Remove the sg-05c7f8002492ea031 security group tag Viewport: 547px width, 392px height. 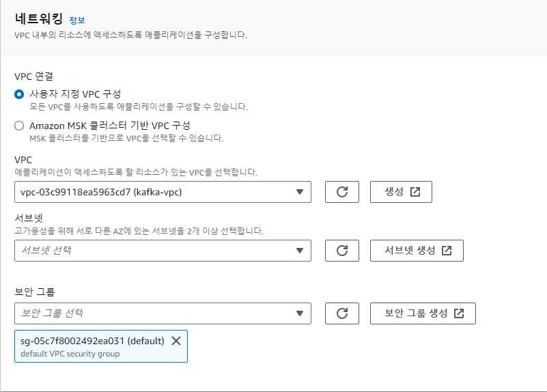(176, 341)
